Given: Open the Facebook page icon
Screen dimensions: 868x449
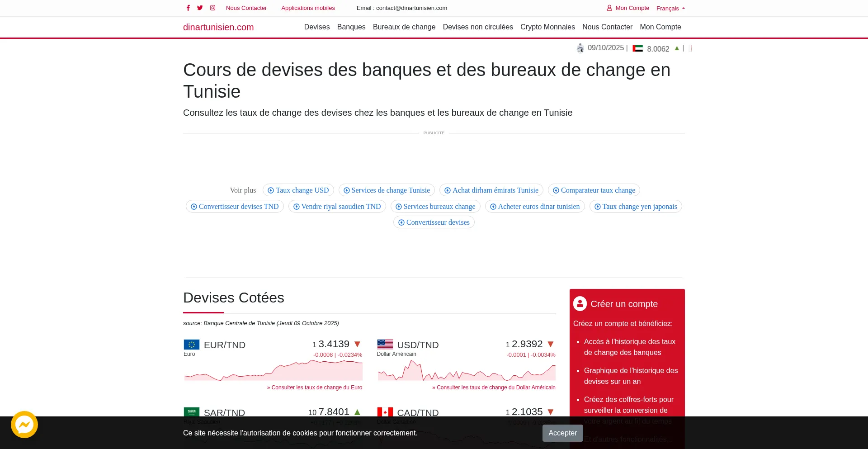Looking at the screenshot, I should point(188,8).
